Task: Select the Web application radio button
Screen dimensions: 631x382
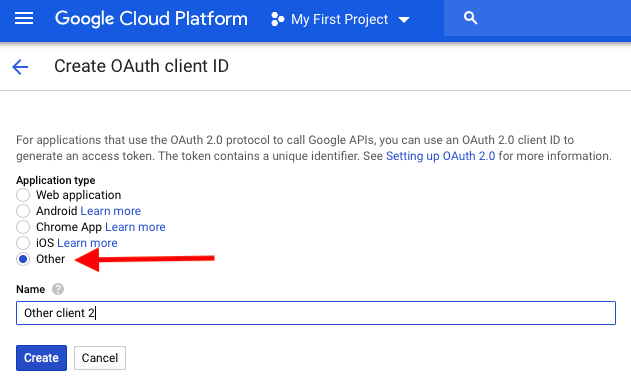Action: (x=23, y=195)
